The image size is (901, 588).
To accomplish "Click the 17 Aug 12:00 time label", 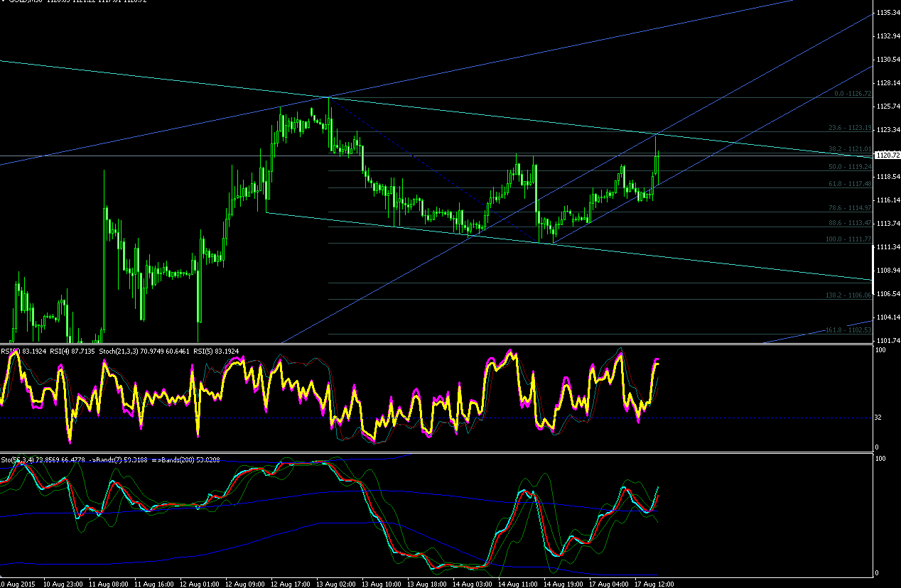I will click(654, 584).
